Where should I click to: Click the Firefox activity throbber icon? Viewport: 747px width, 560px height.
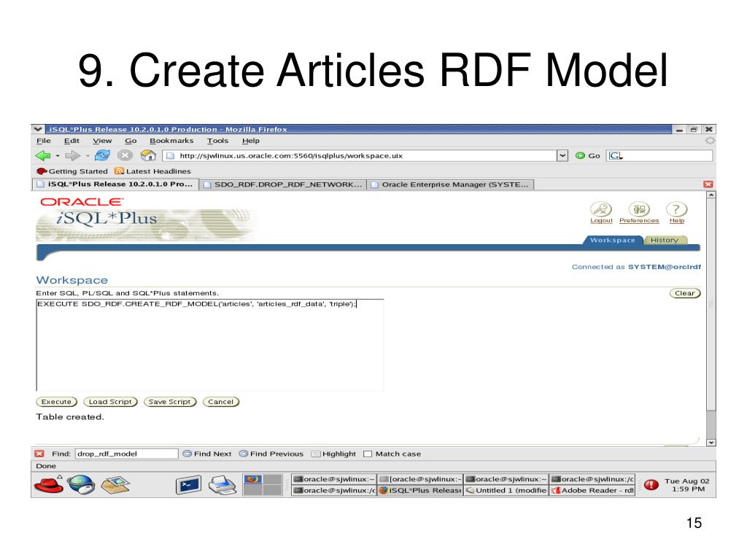[x=710, y=141]
